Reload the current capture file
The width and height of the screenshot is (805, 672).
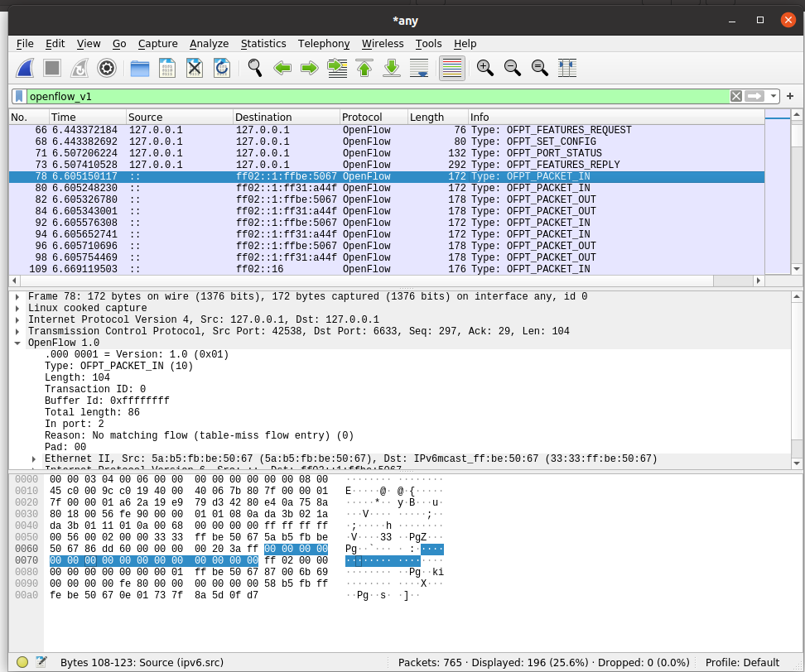(221, 68)
